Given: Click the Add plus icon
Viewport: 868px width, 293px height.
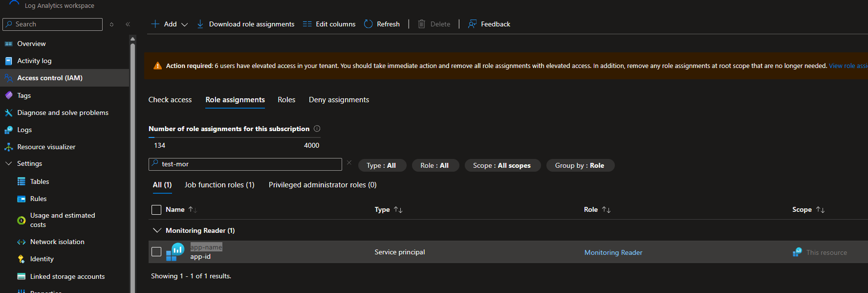Looking at the screenshot, I should [x=155, y=24].
